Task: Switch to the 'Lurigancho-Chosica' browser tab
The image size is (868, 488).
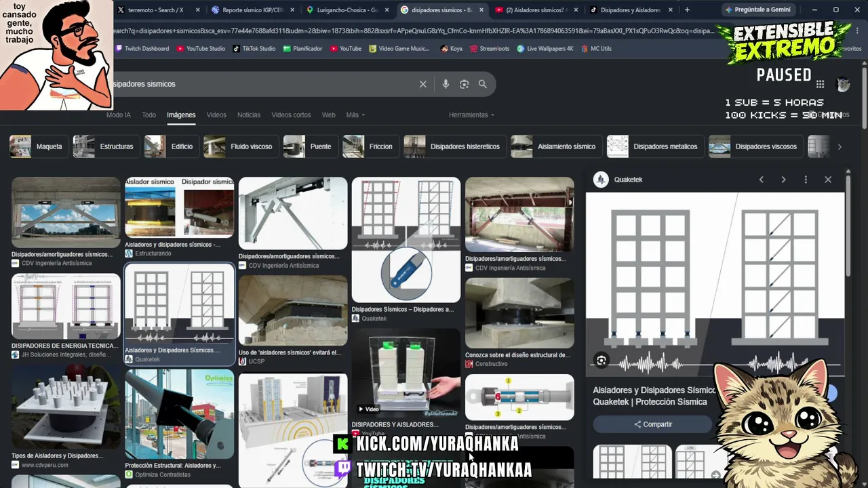Action: point(346,10)
